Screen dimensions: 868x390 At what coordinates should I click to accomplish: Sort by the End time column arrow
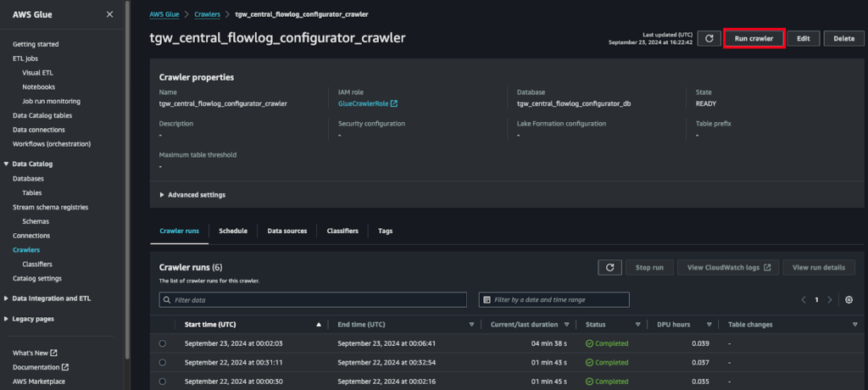click(x=471, y=325)
